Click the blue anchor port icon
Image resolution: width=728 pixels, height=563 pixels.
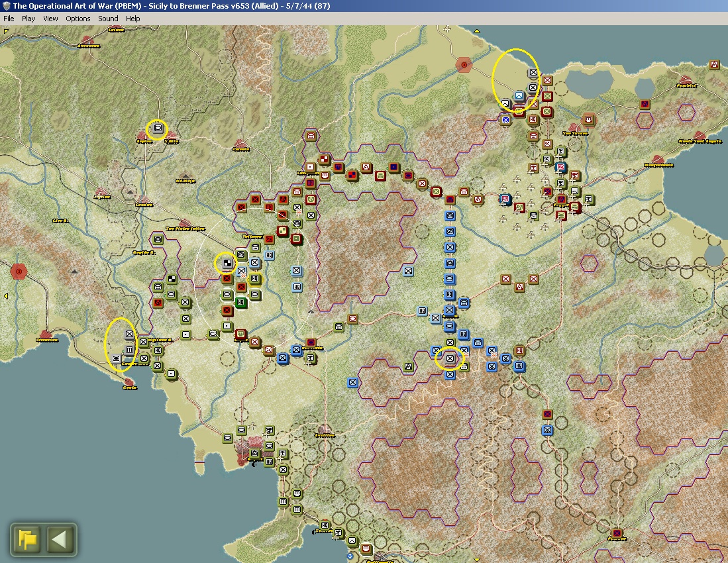coord(350,556)
